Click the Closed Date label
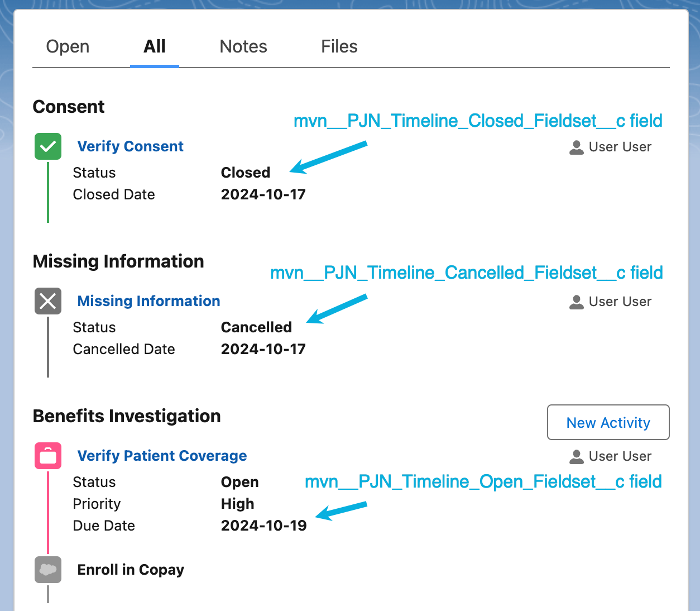The width and height of the screenshot is (700, 611). pos(114,194)
